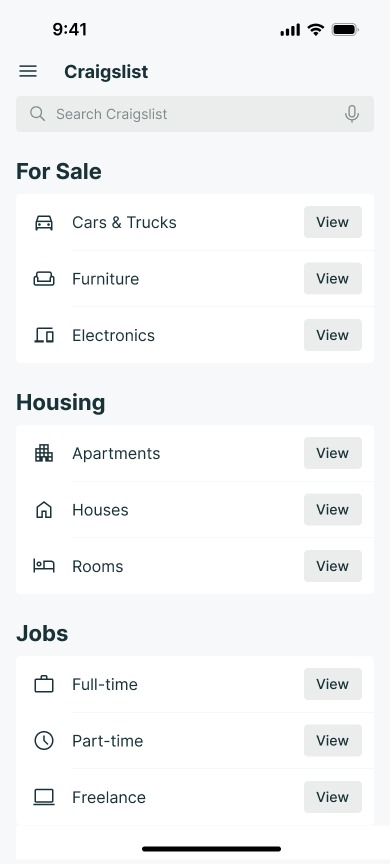View Cars & Trucks listings
390x864 pixels.
333,222
